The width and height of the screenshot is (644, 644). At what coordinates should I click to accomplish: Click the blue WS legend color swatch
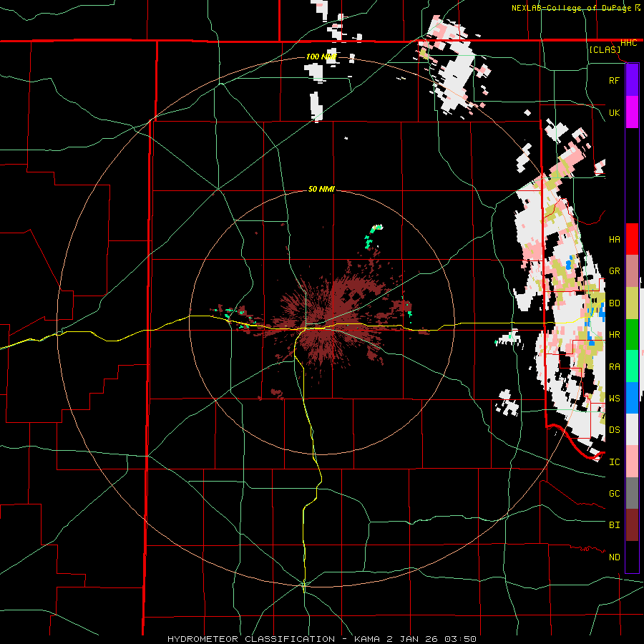pos(632,398)
